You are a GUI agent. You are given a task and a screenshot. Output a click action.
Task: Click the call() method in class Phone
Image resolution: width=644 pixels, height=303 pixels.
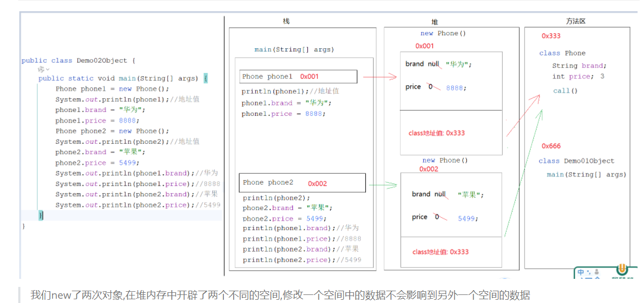[x=565, y=91]
